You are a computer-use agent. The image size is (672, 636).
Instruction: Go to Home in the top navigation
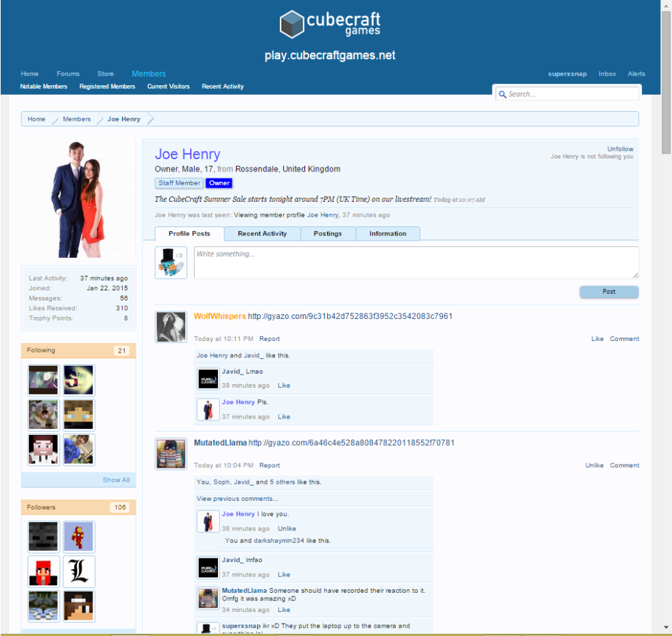pos(29,74)
